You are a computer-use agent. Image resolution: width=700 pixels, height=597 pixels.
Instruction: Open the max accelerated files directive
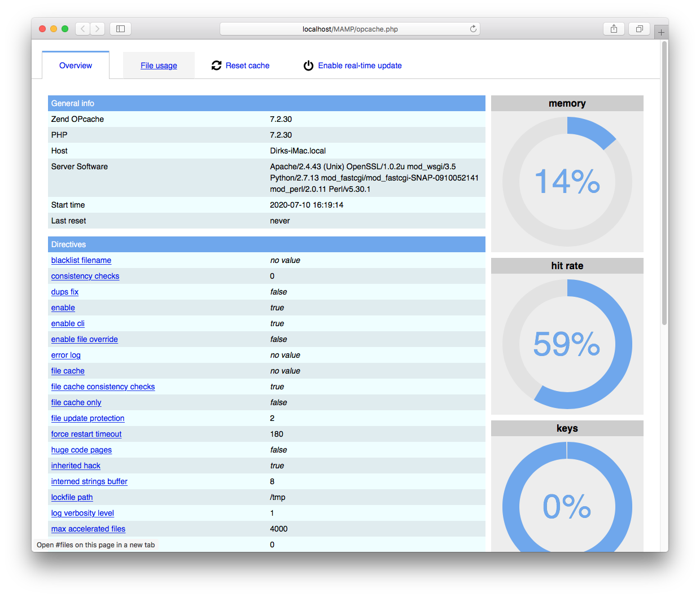(x=88, y=529)
